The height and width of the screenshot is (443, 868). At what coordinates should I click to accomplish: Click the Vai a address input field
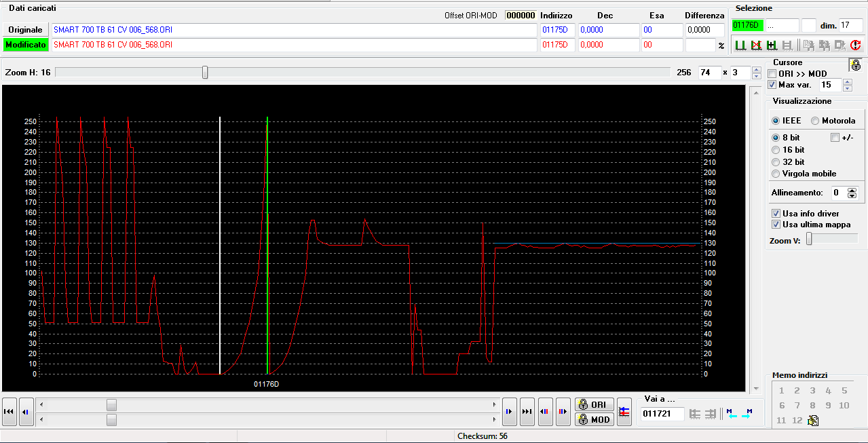[662, 413]
